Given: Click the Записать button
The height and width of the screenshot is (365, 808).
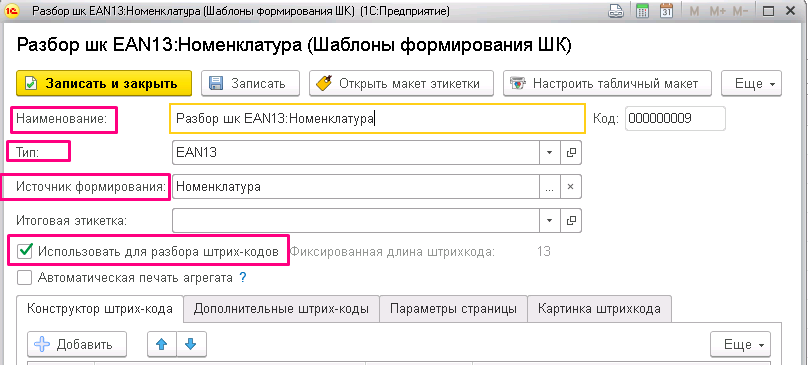Looking at the screenshot, I should click(x=250, y=84).
